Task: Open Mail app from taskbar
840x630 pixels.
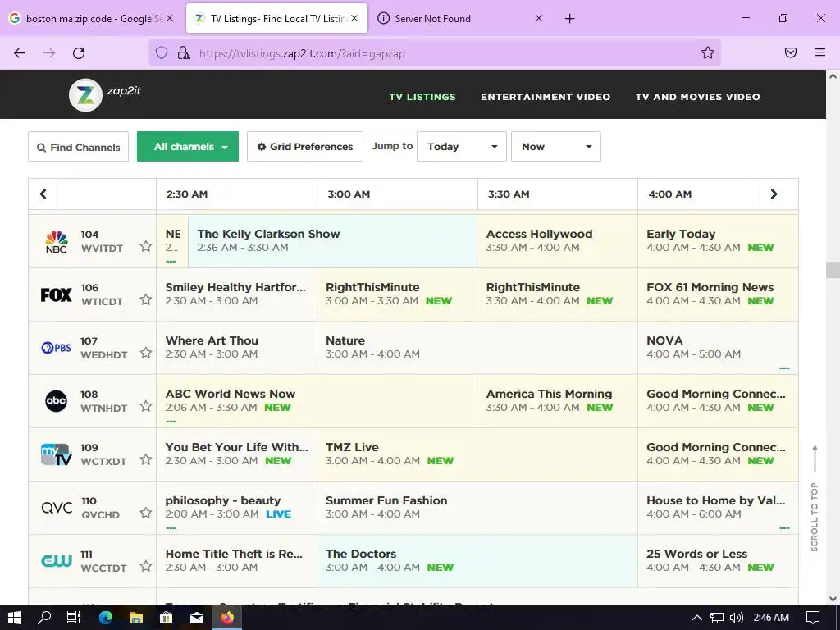Action: [x=197, y=618]
